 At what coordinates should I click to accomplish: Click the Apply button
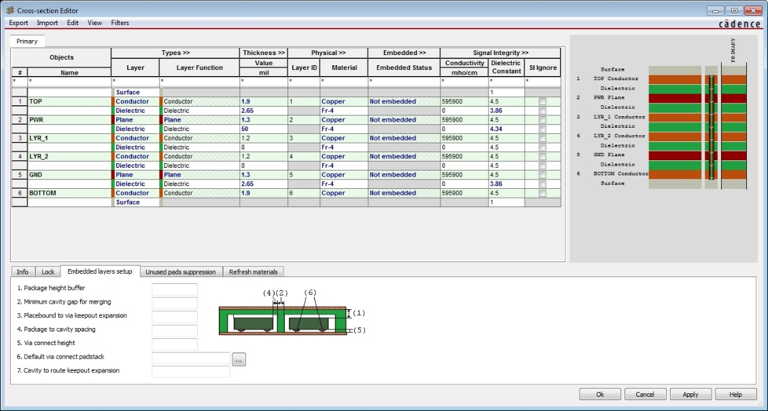(691, 394)
